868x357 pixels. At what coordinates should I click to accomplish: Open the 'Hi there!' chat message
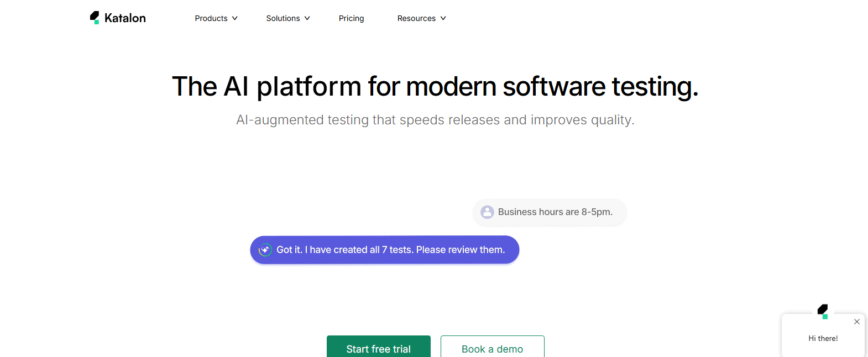click(x=823, y=339)
